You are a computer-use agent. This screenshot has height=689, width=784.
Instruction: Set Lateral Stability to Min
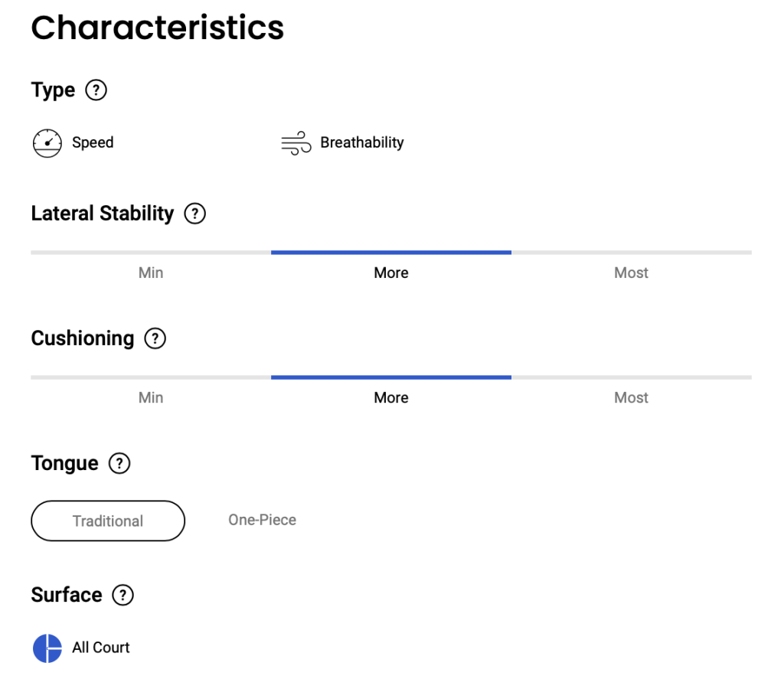pyautogui.click(x=151, y=273)
